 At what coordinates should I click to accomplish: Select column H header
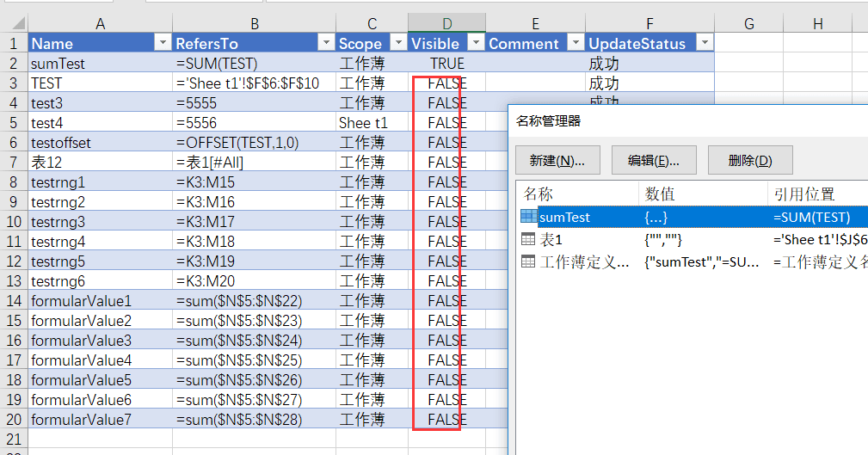(817, 23)
